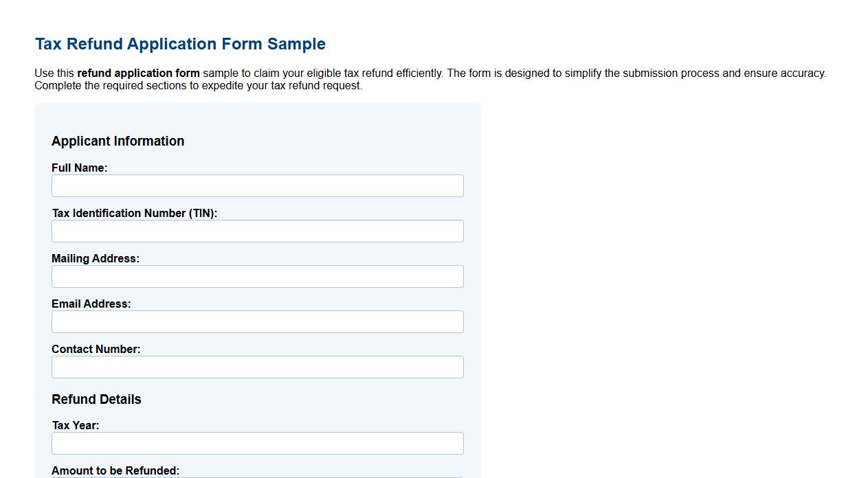Click the Amount to be Refunded label

point(115,470)
